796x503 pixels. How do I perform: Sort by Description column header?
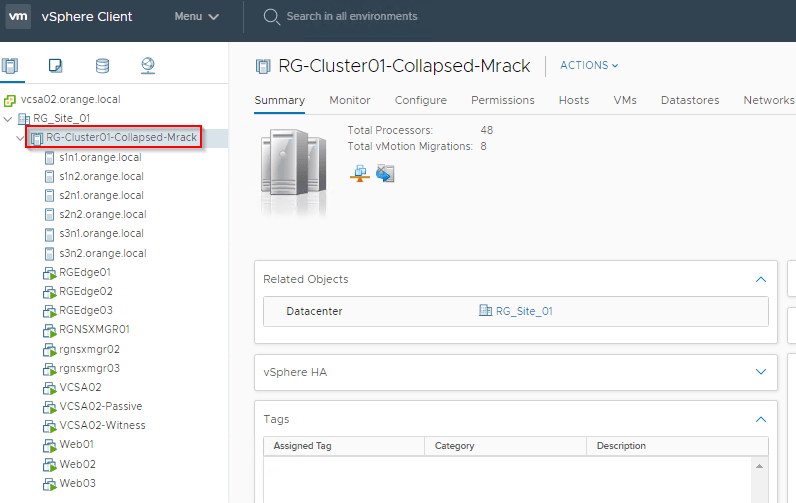[677, 446]
